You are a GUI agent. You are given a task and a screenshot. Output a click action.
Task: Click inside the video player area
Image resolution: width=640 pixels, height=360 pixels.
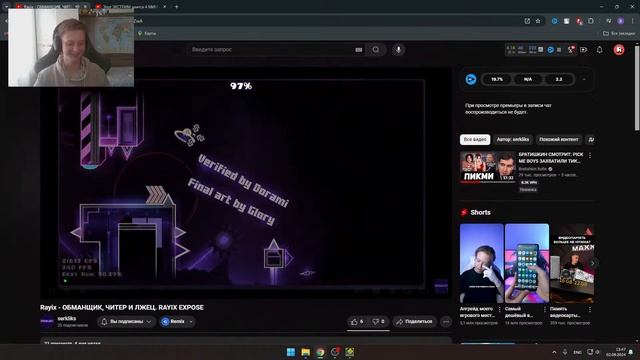pos(246,182)
